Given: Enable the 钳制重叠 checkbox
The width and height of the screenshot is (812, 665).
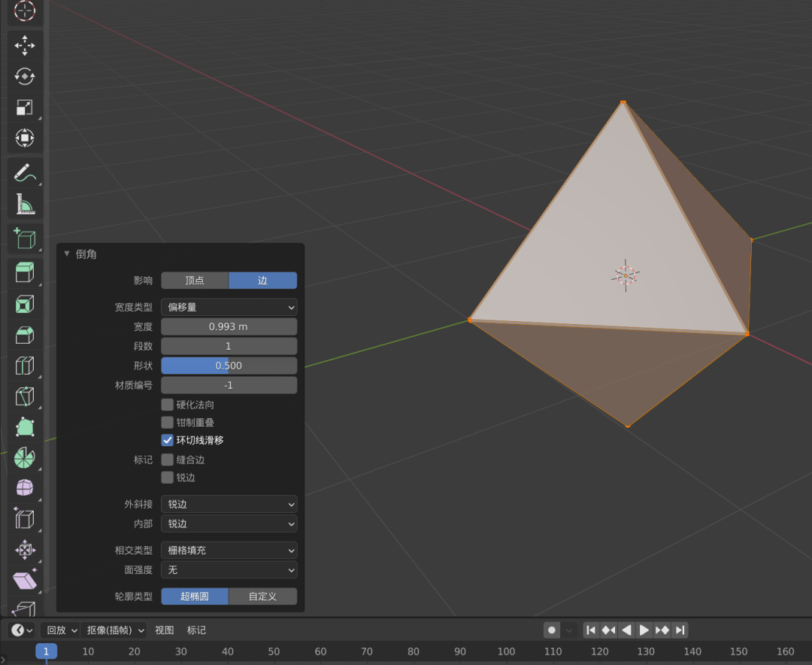Looking at the screenshot, I should coord(167,422).
